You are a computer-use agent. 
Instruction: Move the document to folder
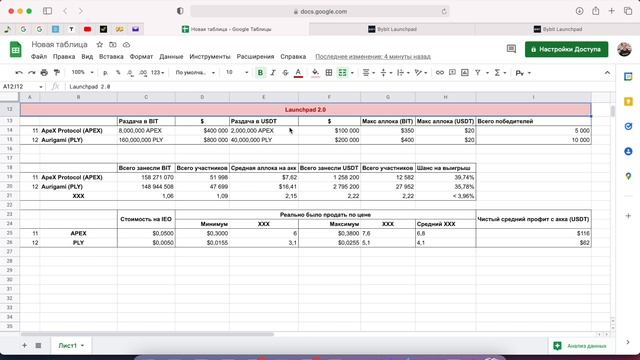113,44
